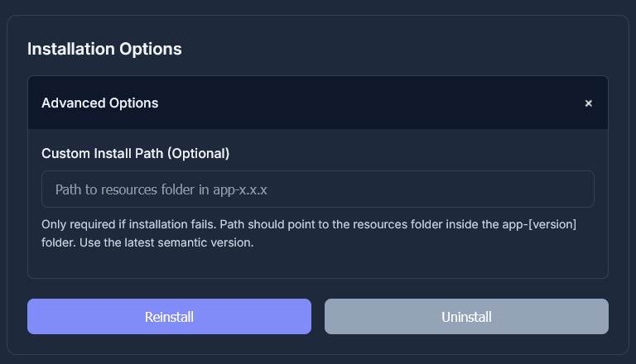Dismiss the Advanced Options panel with ×
This screenshot has height=364, width=636.
point(588,103)
